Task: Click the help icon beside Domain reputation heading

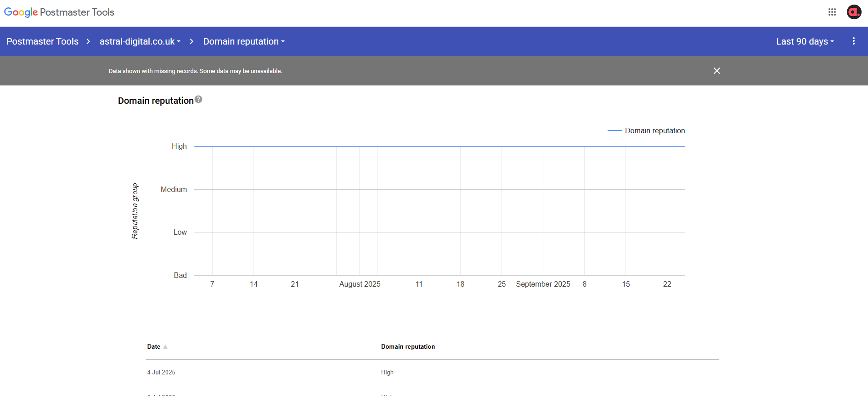Action: click(x=198, y=99)
